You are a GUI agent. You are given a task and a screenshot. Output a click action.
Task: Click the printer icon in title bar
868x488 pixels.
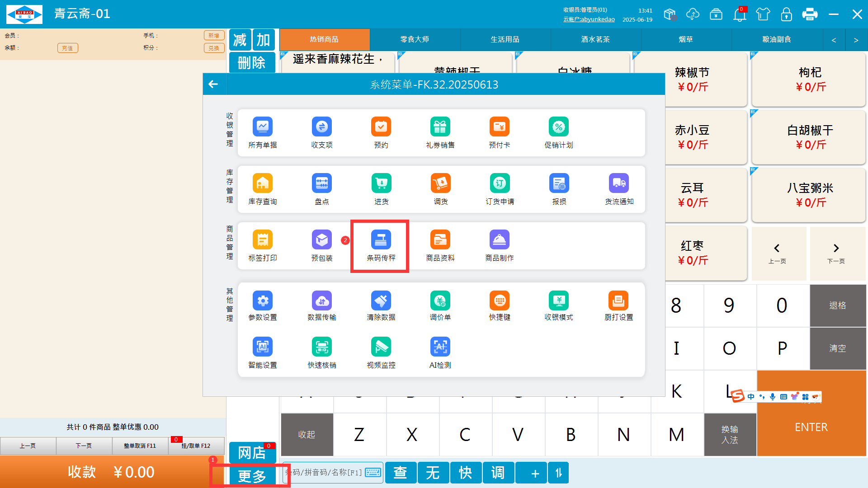[x=809, y=14]
